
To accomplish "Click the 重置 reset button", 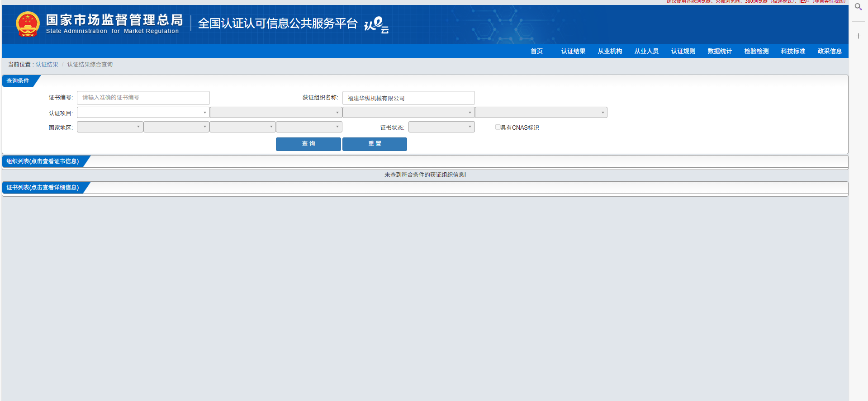I will coord(375,144).
